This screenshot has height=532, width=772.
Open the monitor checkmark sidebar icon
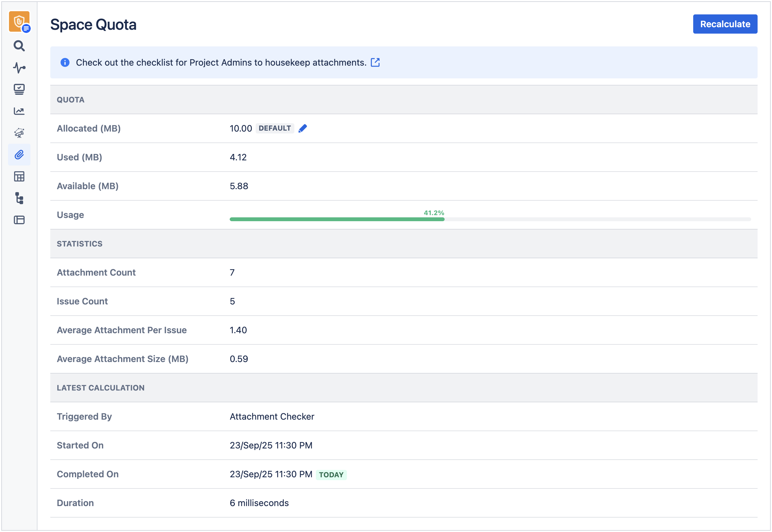[x=19, y=89]
